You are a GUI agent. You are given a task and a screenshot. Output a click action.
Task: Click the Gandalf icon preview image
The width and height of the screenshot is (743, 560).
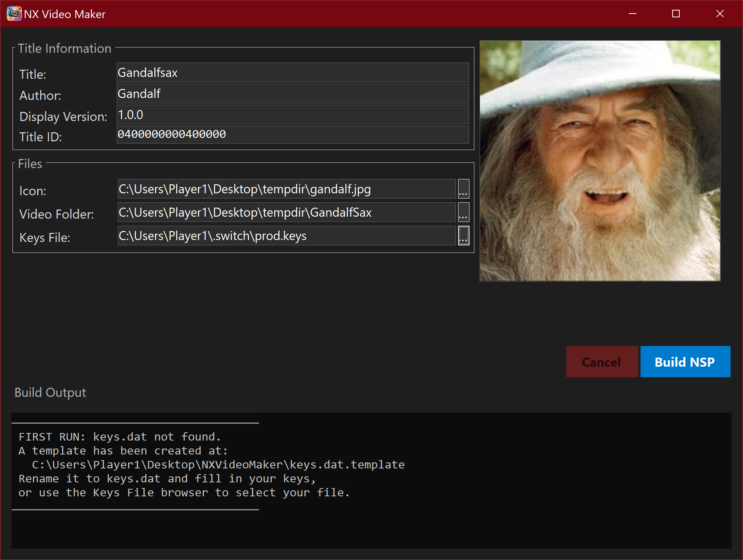click(x=600, y=161)
